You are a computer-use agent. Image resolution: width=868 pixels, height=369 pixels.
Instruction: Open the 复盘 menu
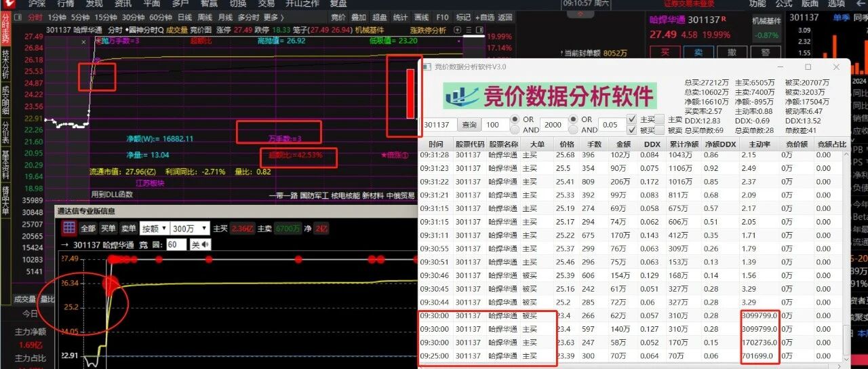[338, 3]
